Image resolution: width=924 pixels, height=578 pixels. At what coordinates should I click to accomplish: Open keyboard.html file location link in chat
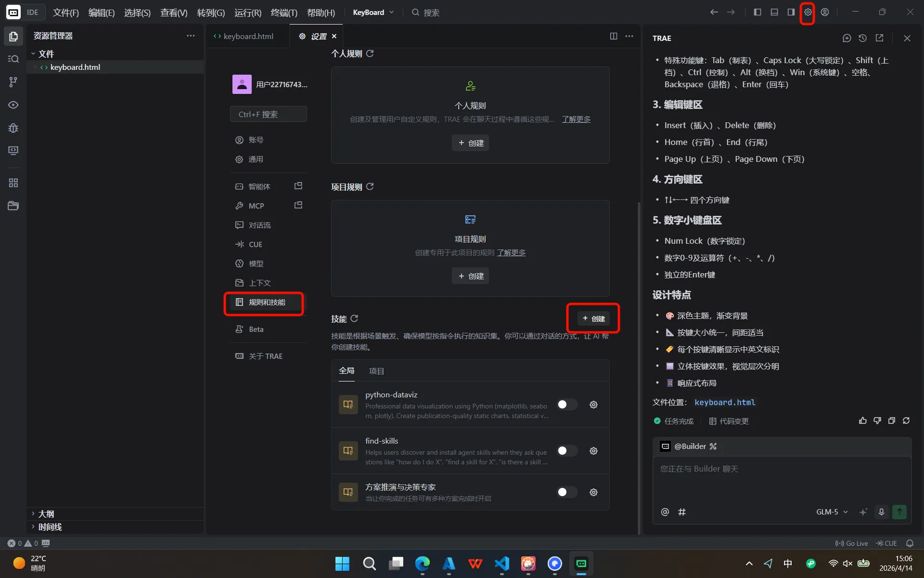[x=725, y=402]
